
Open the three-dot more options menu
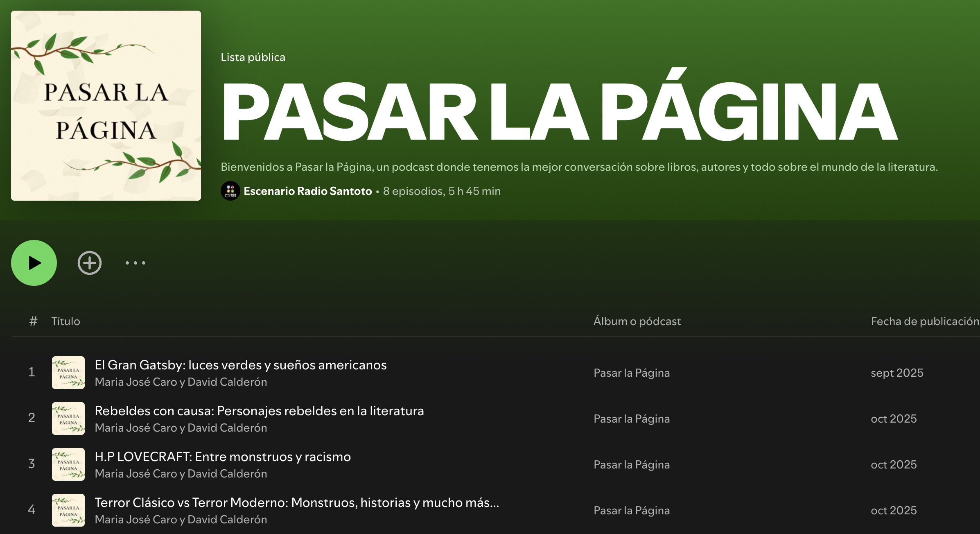135,263
